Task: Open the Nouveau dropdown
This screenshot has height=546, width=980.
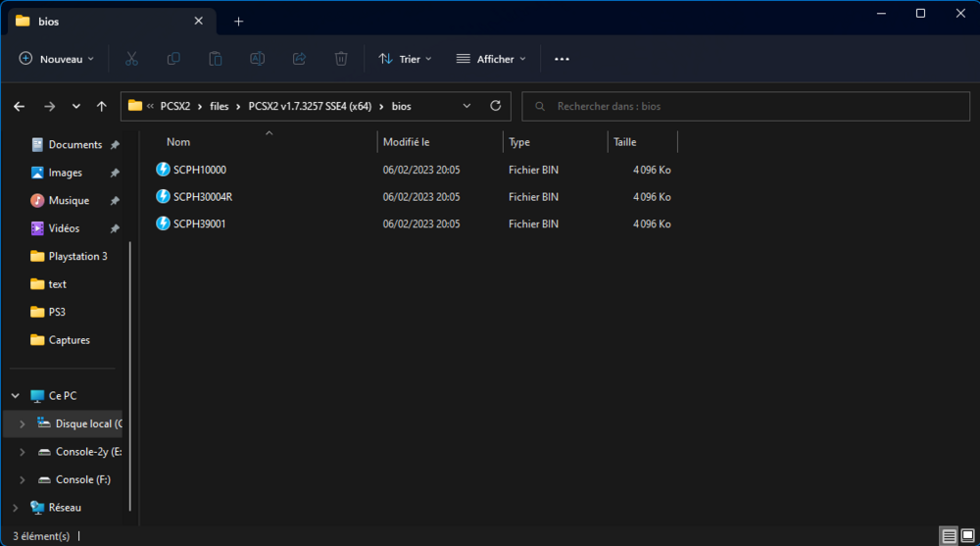Action: coord(56,59)
